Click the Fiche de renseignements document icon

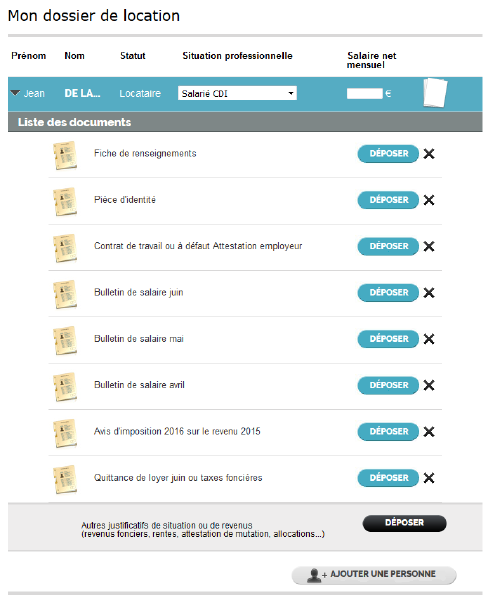[65, 155]
